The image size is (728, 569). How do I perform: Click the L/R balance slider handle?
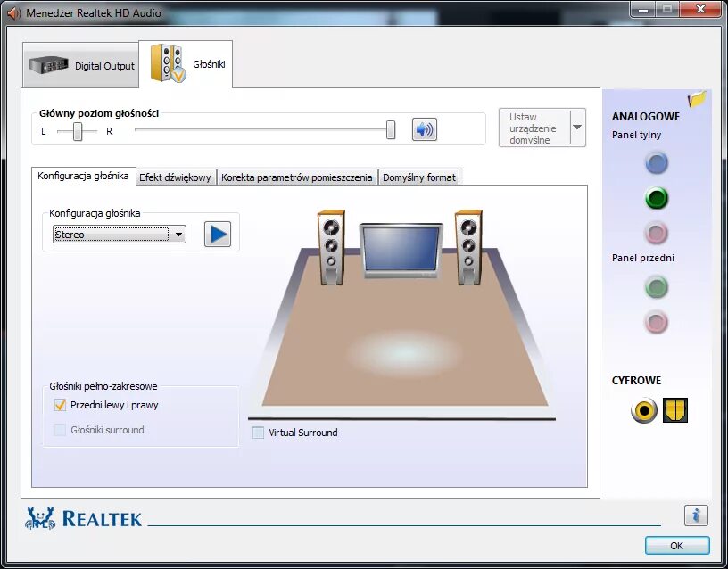[78, 131]
